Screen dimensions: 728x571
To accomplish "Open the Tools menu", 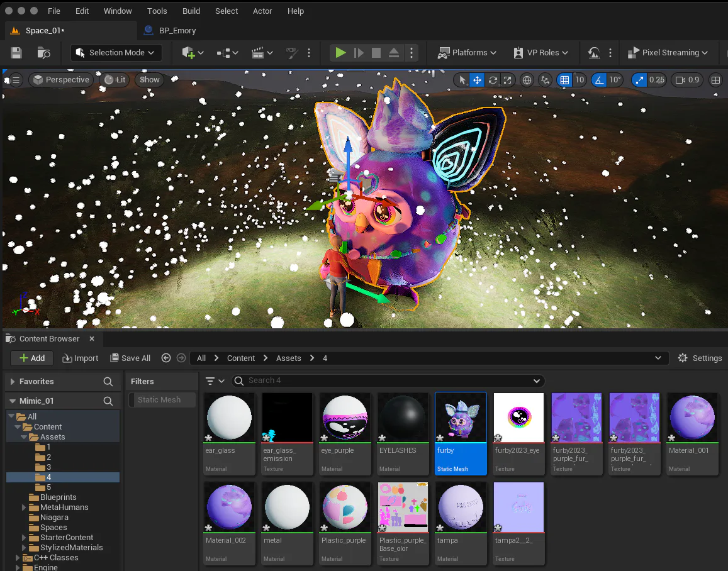I will [x=157, y=11].
